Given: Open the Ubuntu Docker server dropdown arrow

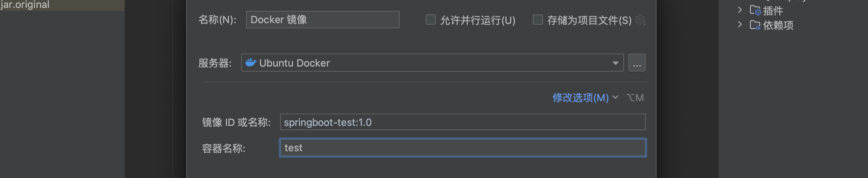Looking at the screenshot, I should (x=615, y=63).
